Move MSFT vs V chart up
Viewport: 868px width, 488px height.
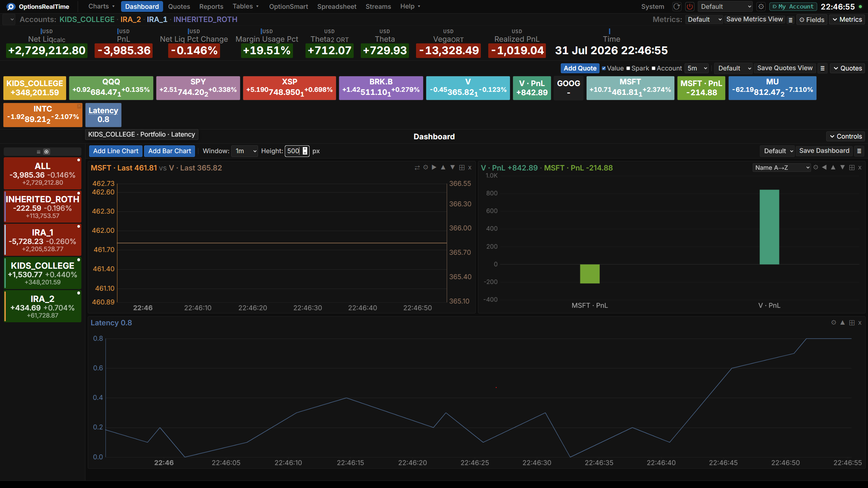[x=443, y=167]
